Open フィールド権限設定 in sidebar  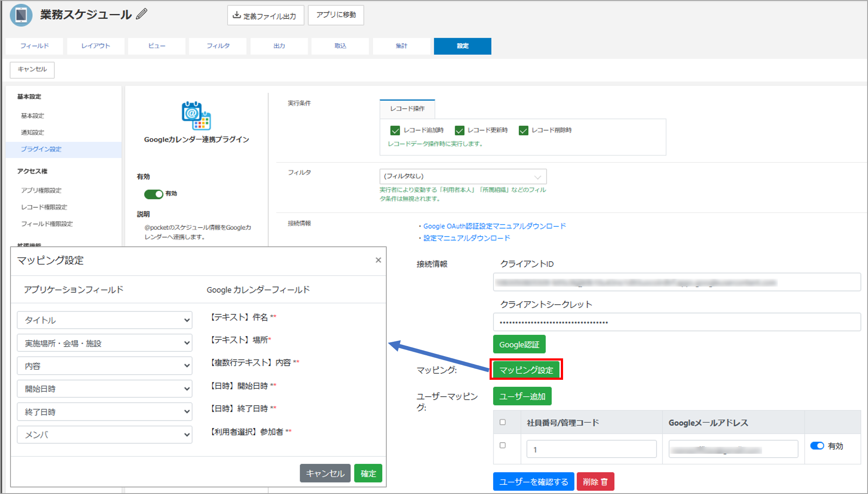(x=47, y=224)
